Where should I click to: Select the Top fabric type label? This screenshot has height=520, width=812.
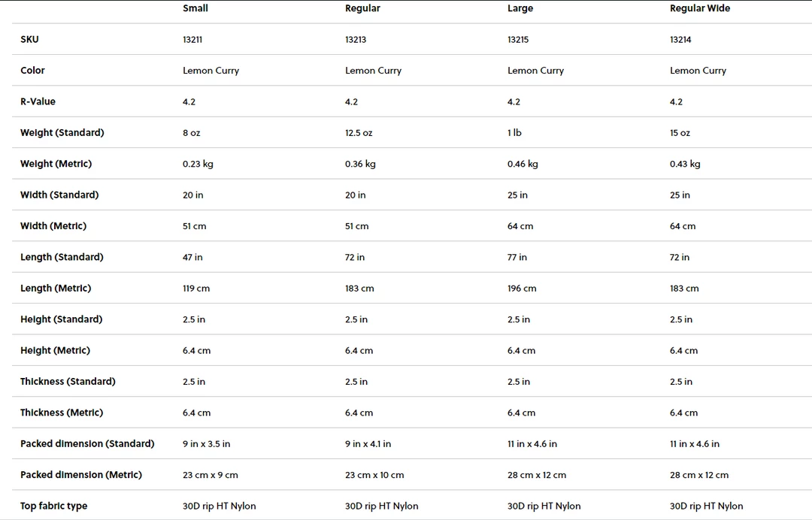(53, 506)
